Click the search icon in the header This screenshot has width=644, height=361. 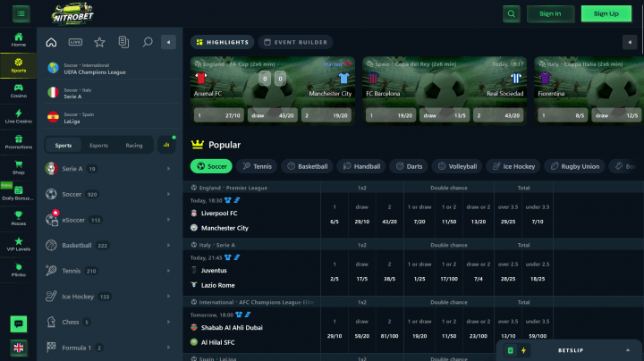(511, 13)
